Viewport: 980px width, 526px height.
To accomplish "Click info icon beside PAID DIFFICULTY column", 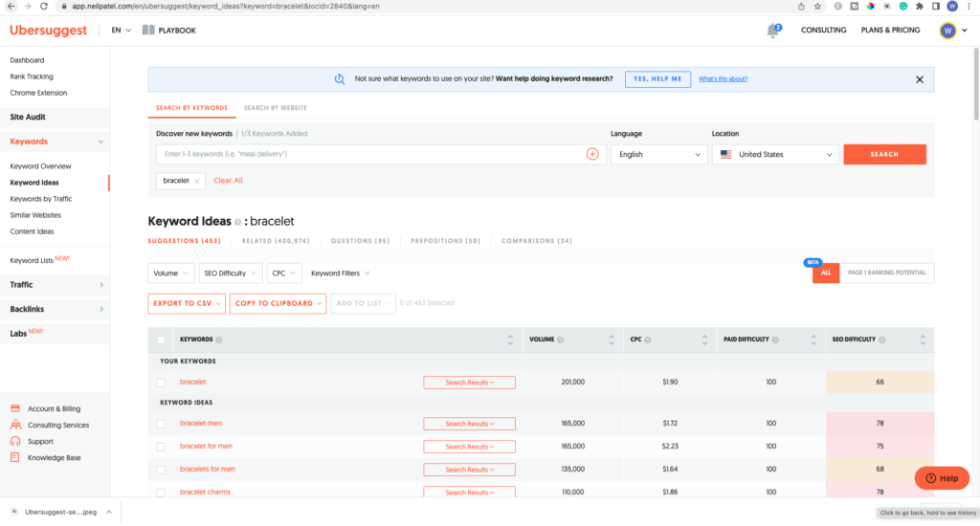I will pos(775,340).
